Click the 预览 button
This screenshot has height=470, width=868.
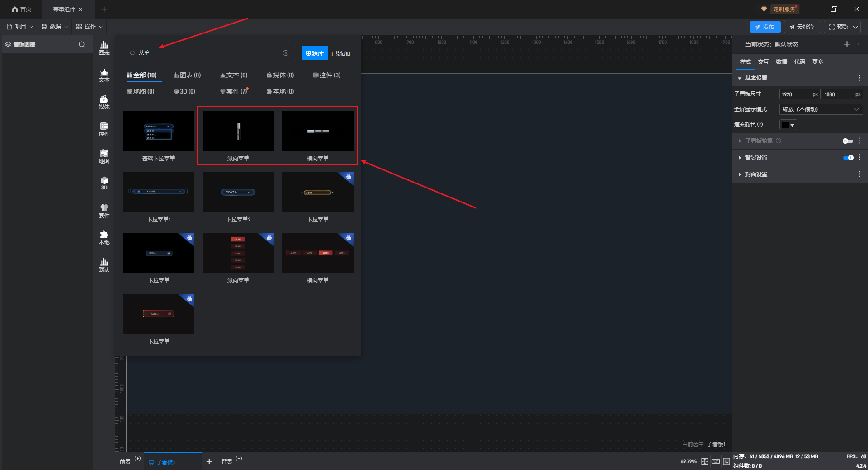click(838, 27)
